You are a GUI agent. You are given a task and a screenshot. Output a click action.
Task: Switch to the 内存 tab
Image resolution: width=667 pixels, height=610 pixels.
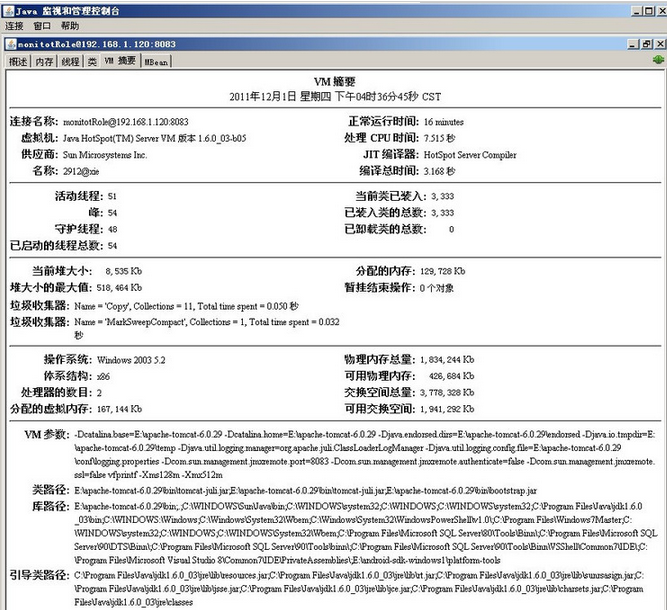(44, 62)
